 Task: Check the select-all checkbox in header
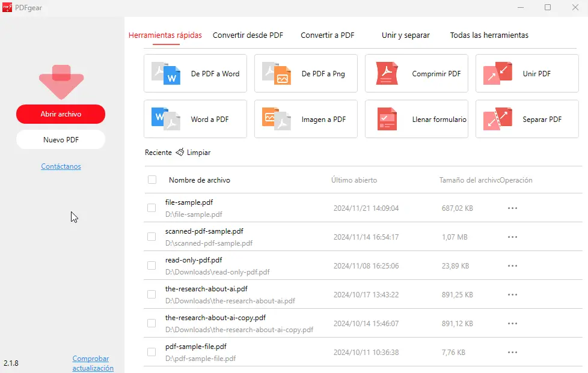152,180
